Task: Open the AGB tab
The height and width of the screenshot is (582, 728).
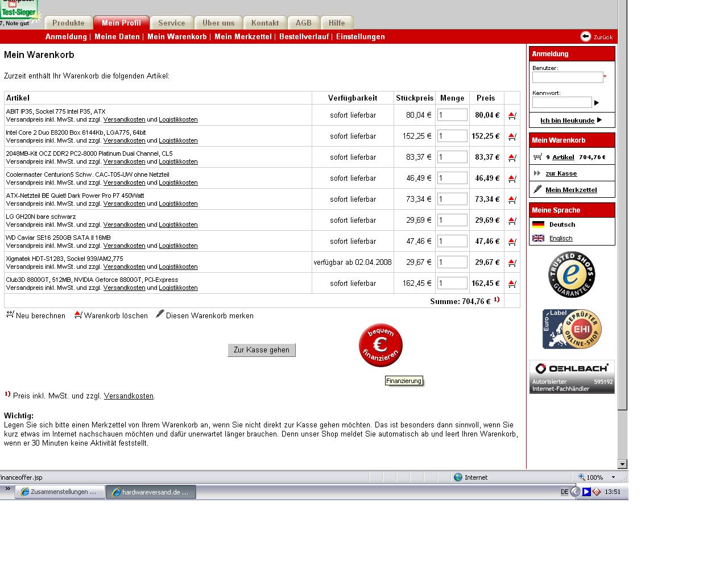Action: [304, 23]
